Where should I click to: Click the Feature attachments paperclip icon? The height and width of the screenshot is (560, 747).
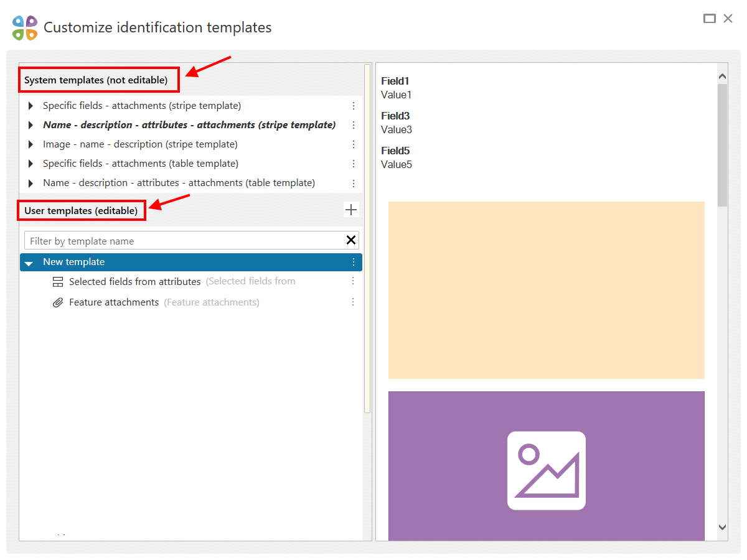pos(58,302)
